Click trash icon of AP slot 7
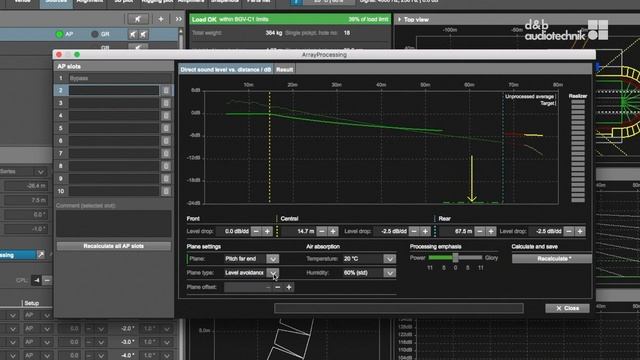 coord(166,153)
